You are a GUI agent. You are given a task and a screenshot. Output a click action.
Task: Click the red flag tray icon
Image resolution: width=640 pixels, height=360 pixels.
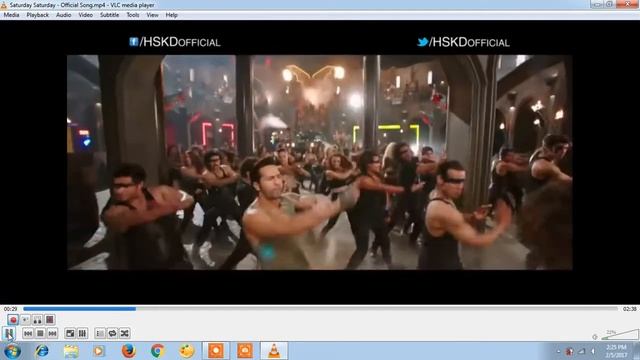pos(569,351)
